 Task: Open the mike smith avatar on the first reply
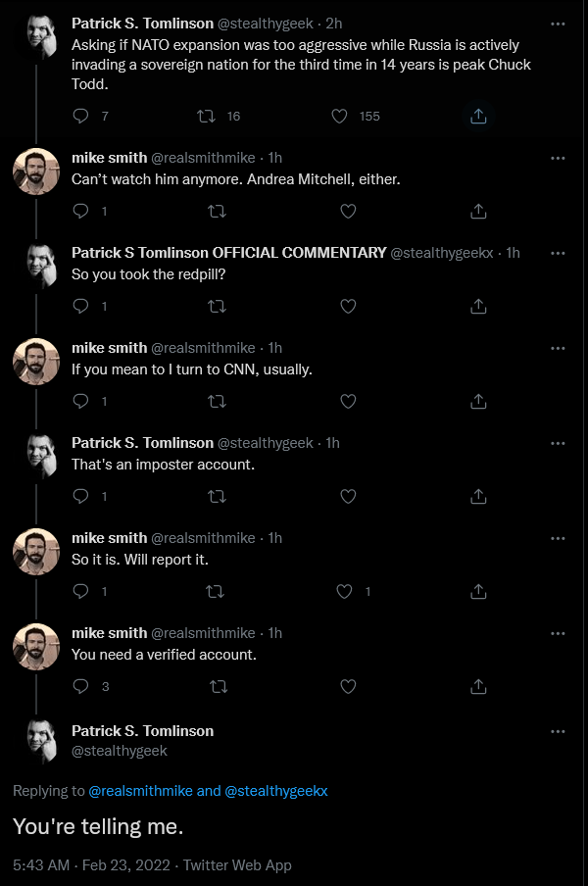[36, 172]
